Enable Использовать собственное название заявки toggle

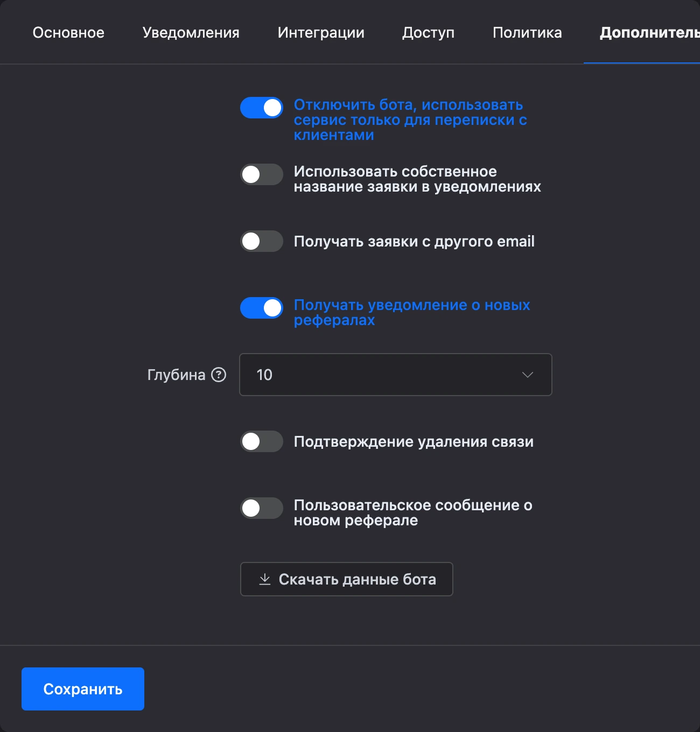[262, 174]
